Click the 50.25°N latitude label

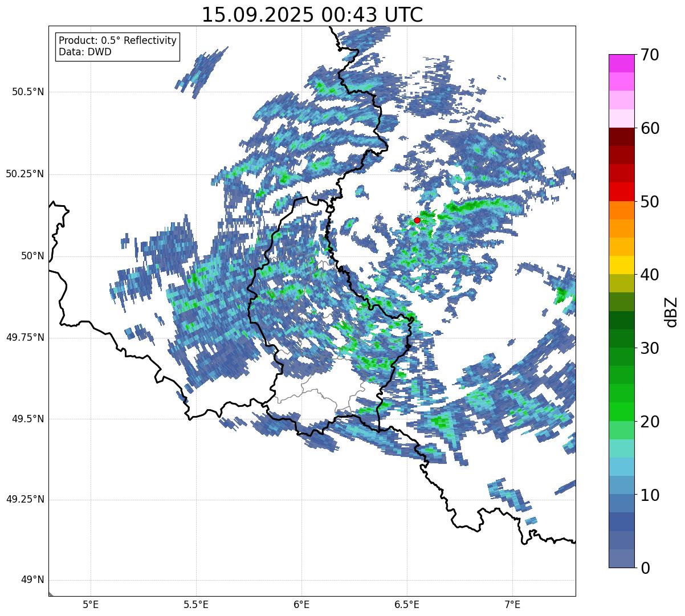[25, 174]
